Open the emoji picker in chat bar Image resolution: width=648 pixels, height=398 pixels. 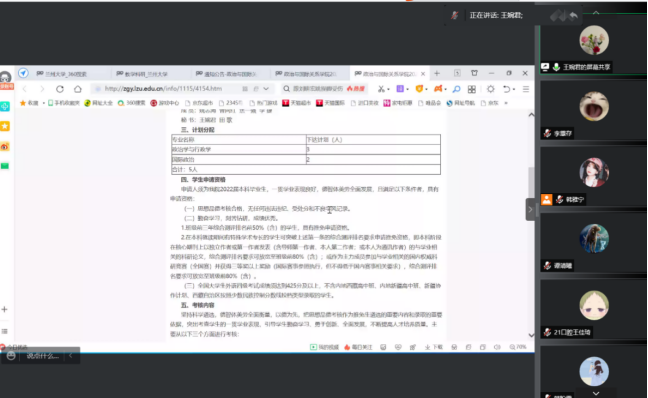[11, 356]
